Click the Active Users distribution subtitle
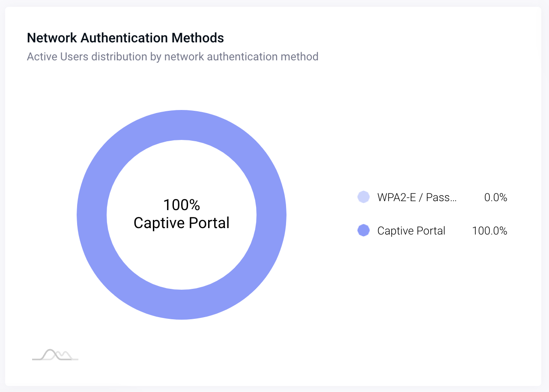 [x=173, y=56]
